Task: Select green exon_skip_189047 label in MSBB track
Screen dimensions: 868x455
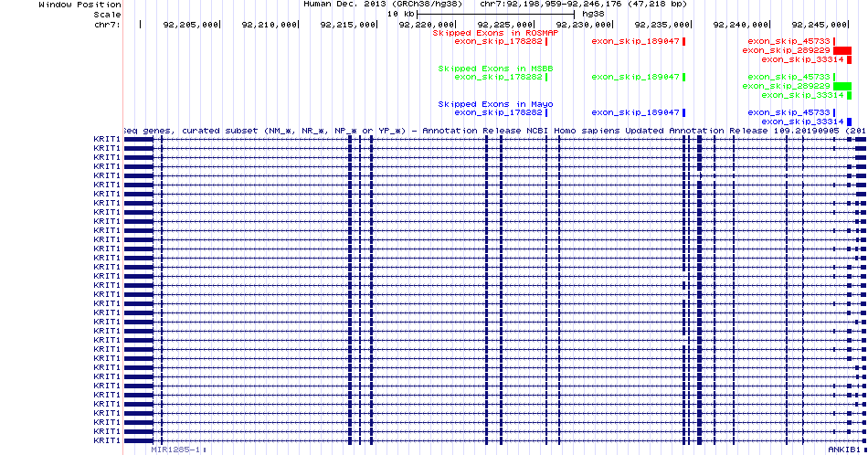Action: pyautogui.click(x=635, y=77)
